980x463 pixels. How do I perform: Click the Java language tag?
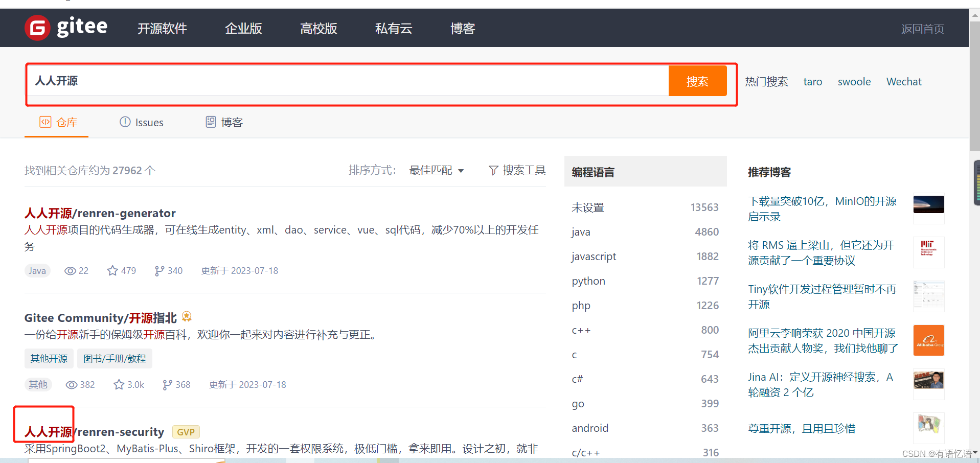pos(37,271)
